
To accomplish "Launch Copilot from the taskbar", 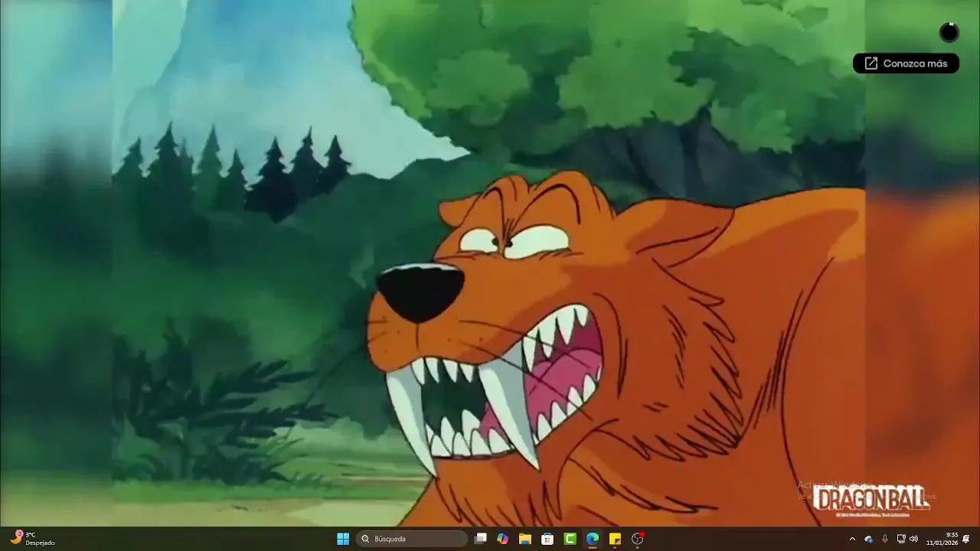I will pyautogui.click(x=502, y=539).
